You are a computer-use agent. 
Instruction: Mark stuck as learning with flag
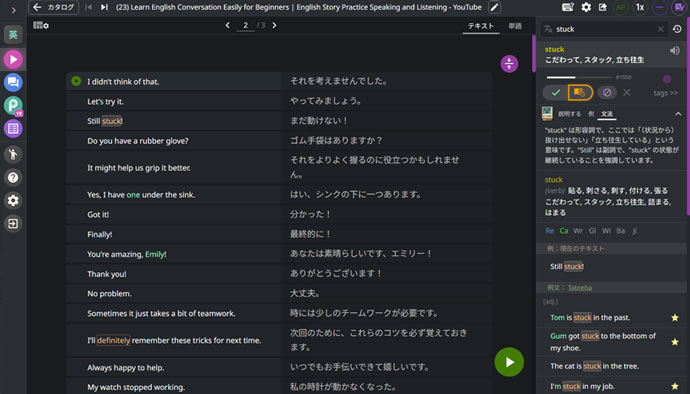580,92
